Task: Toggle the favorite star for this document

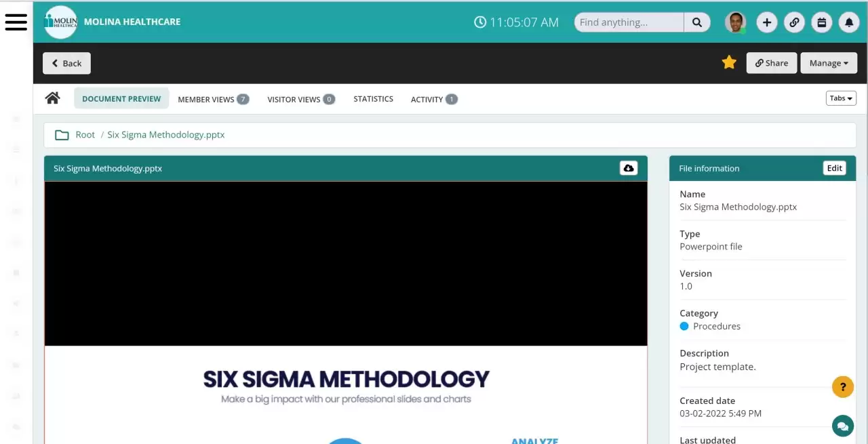Action: pyautogui.click(x=729, y=62)
